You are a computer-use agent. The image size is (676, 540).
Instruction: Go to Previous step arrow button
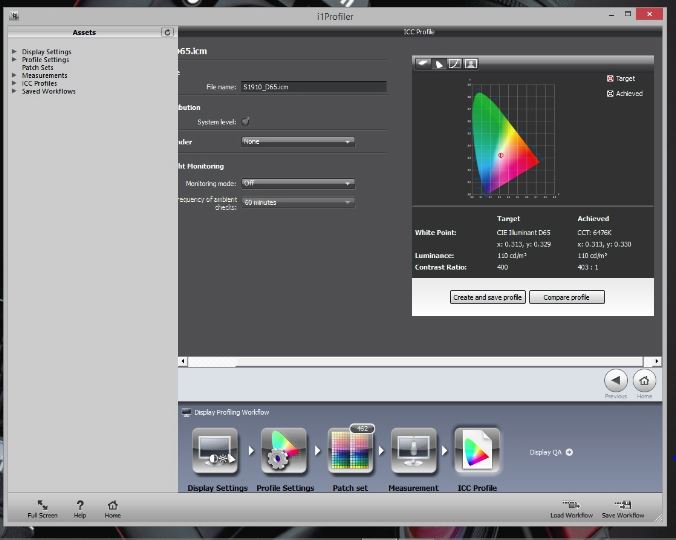point(616,381)
